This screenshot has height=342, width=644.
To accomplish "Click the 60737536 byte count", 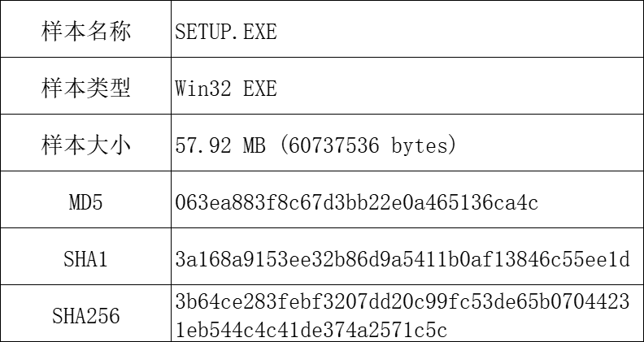I will coord(339,145).
